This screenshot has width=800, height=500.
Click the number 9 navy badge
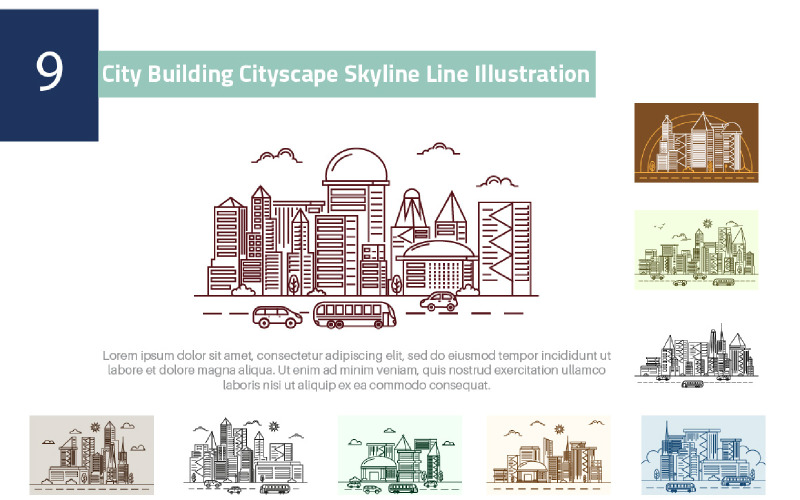49,75
